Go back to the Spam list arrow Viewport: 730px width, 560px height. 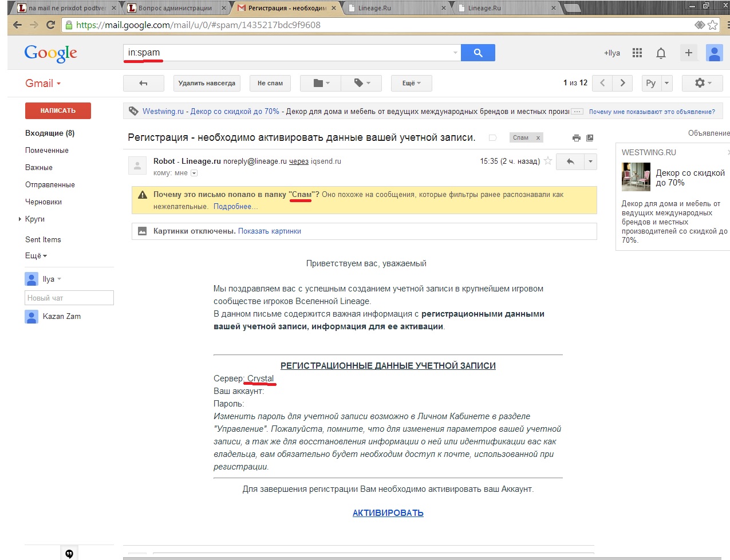144,83
